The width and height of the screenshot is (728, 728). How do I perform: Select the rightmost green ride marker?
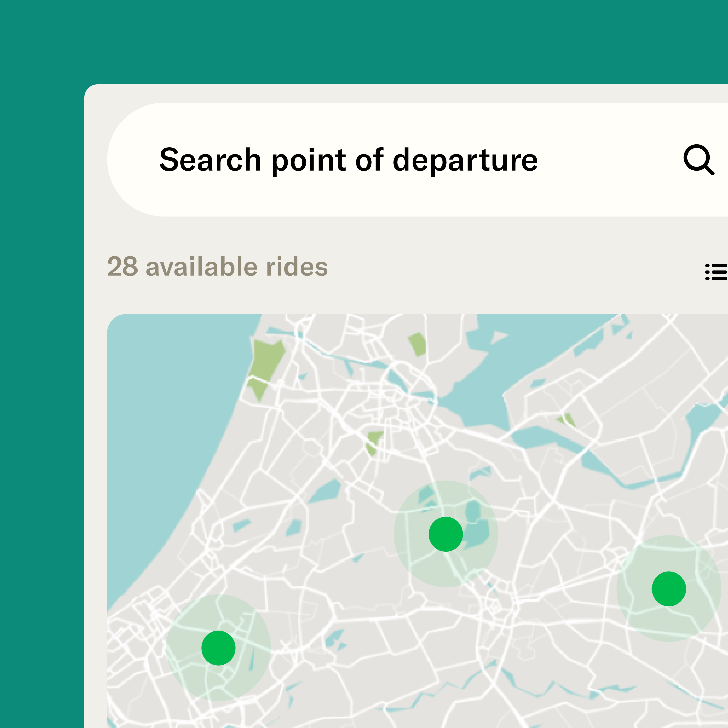coord(668,588)
